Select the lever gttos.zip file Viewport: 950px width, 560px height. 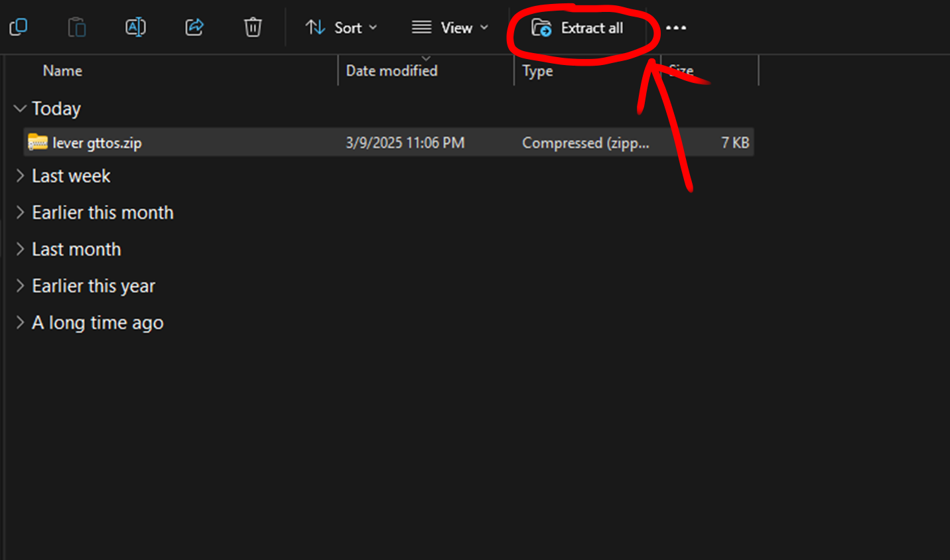389,143
